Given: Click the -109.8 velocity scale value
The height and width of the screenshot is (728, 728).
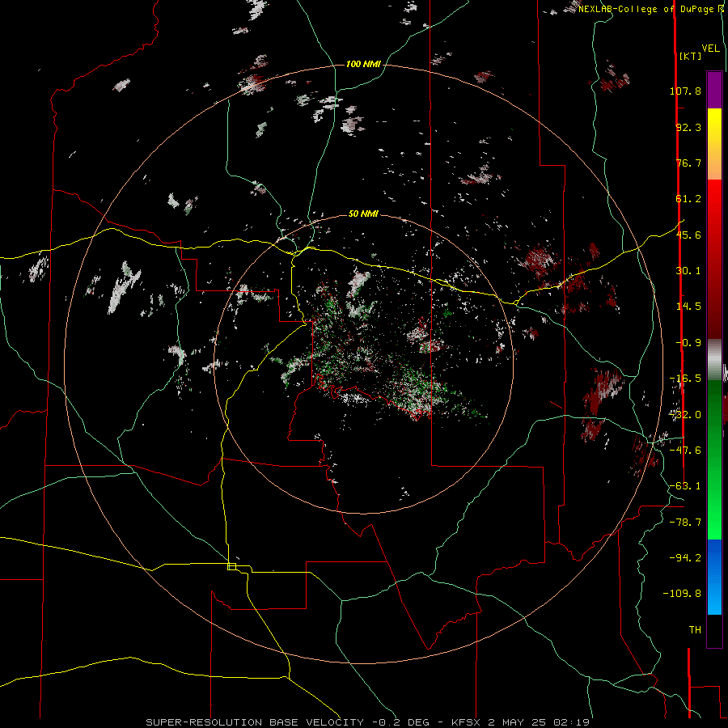Looking at the screenshot, I should [682, 594].
